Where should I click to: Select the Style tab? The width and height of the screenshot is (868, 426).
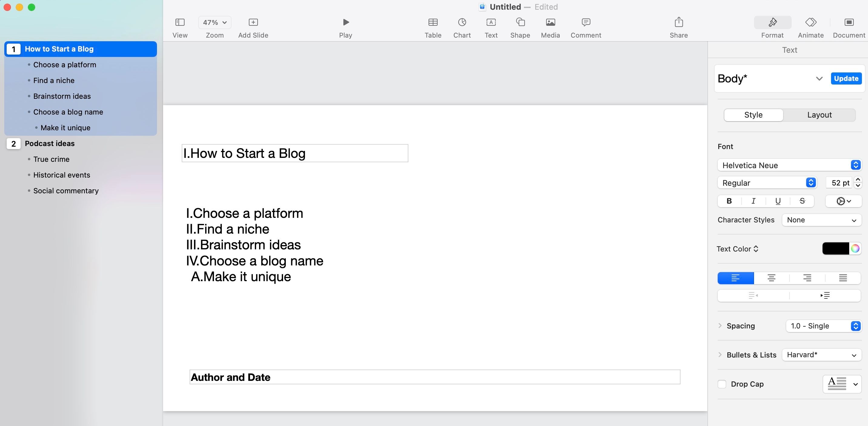pyautogui.click(x=753, y=115)
